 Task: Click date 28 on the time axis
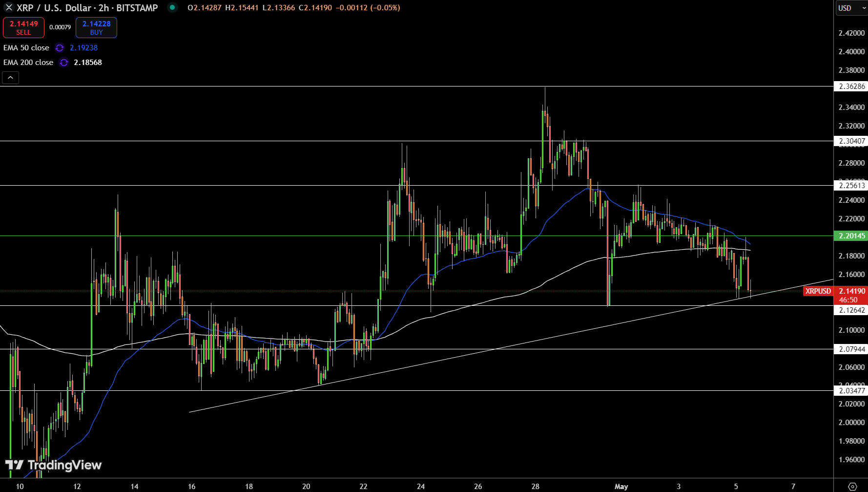(x=535, y=486)
